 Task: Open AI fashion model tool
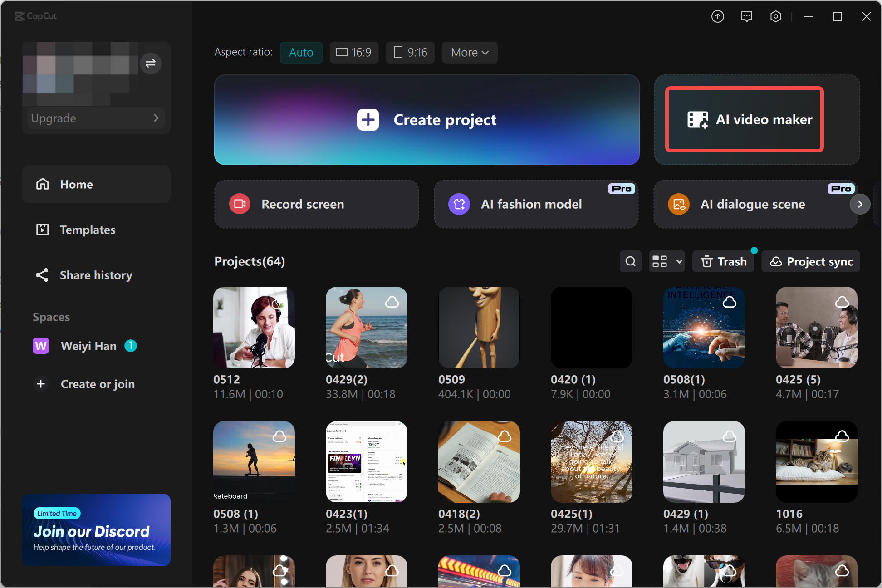536,204
